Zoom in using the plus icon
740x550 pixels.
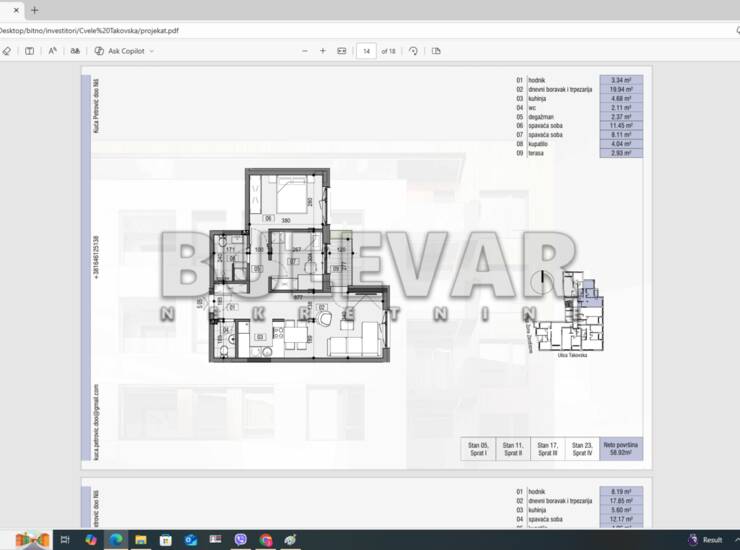click(322, 51)
